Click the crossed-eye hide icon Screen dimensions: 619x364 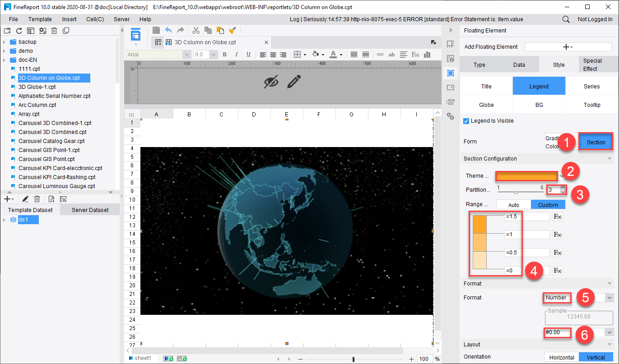click(271, 82)
